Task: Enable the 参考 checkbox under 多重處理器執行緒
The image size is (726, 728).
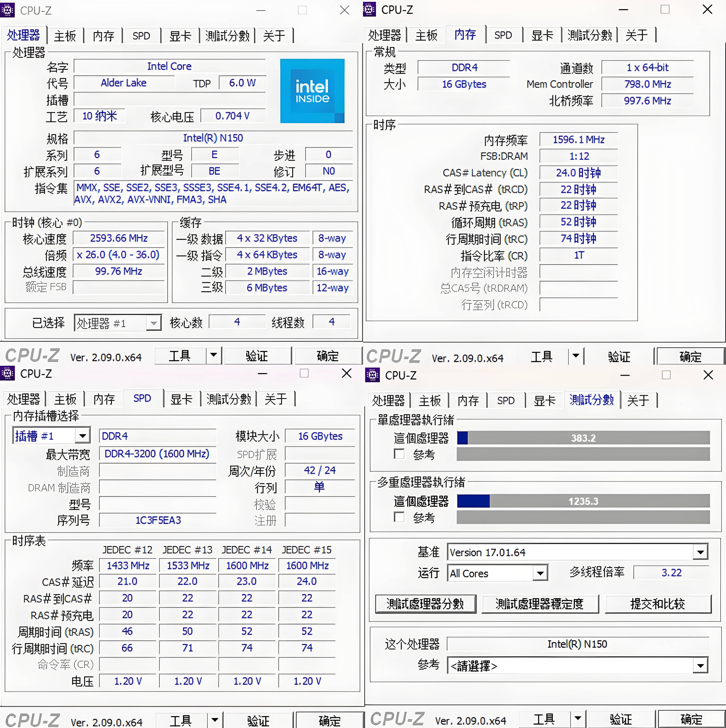Action: click(399, 517)
